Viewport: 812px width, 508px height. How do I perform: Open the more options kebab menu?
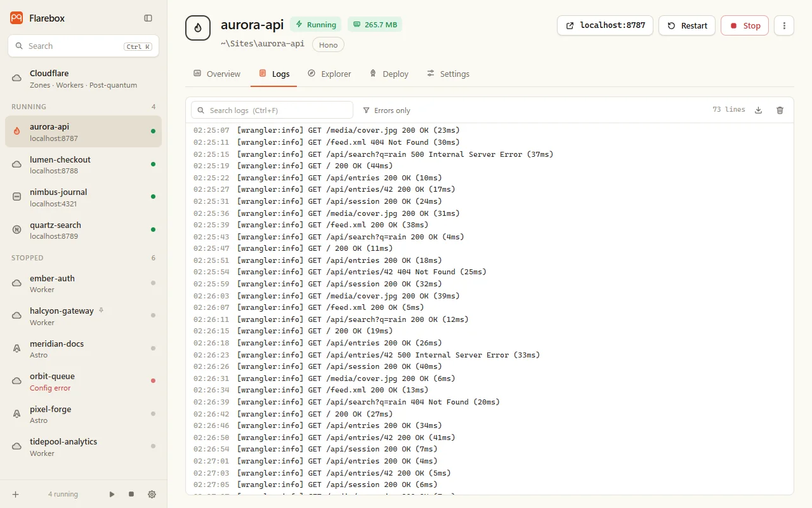pos(784,25)
